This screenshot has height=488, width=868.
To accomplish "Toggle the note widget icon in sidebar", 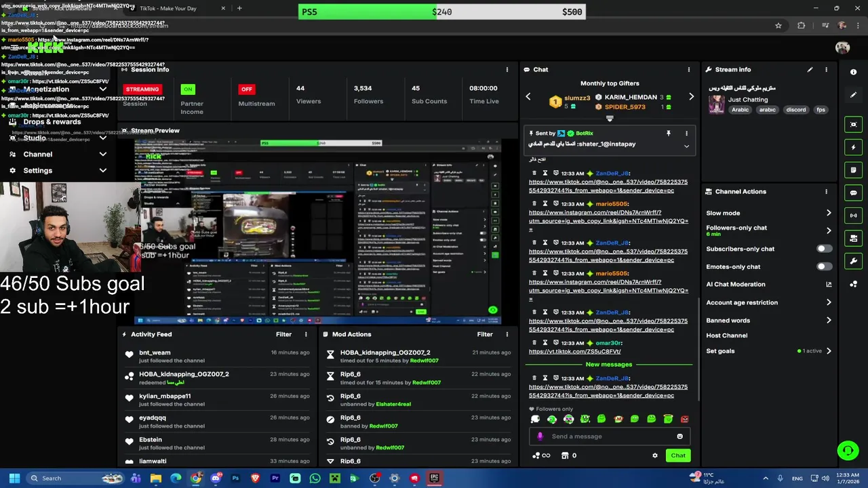I will tap(854, 170).
